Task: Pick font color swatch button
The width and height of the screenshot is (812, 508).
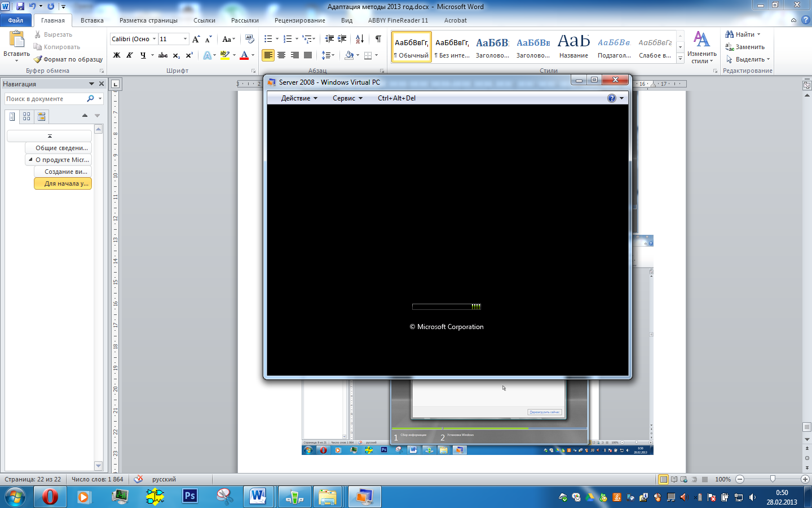Action: (244, 55)
